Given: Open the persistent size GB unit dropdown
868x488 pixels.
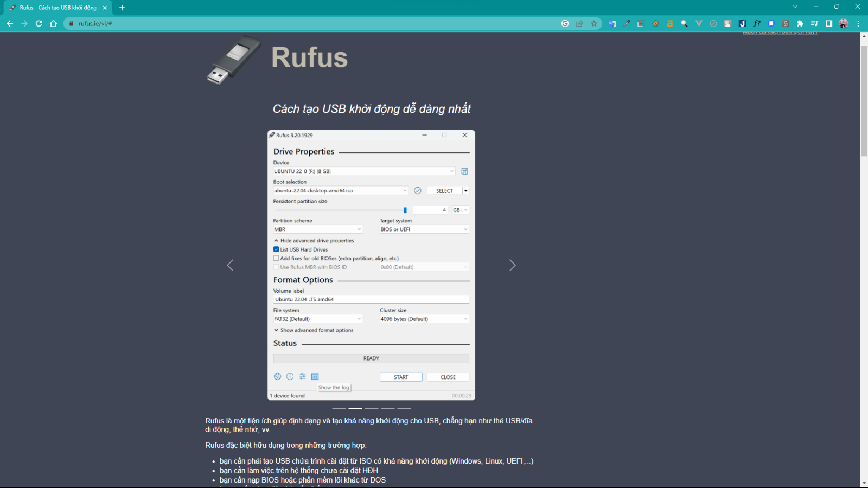Looking at the screenshot, I should point(461,210).
